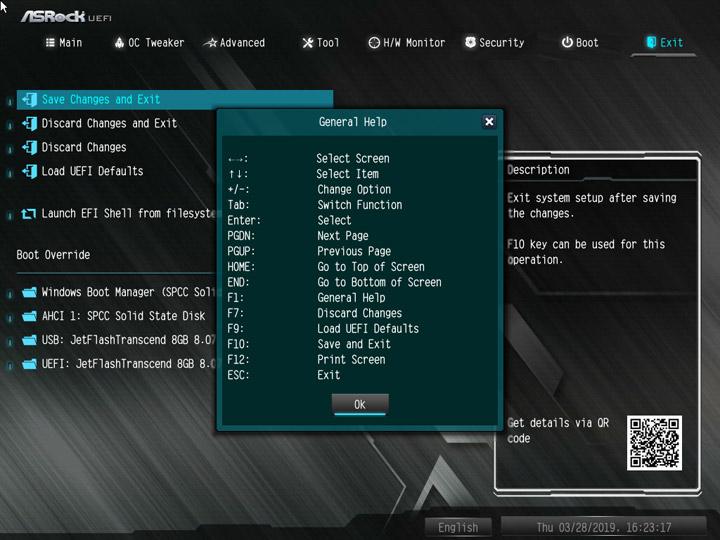Click the OC Tweaker rocket icon
Viewport: 720px width, 540px height.
[119, 43]
